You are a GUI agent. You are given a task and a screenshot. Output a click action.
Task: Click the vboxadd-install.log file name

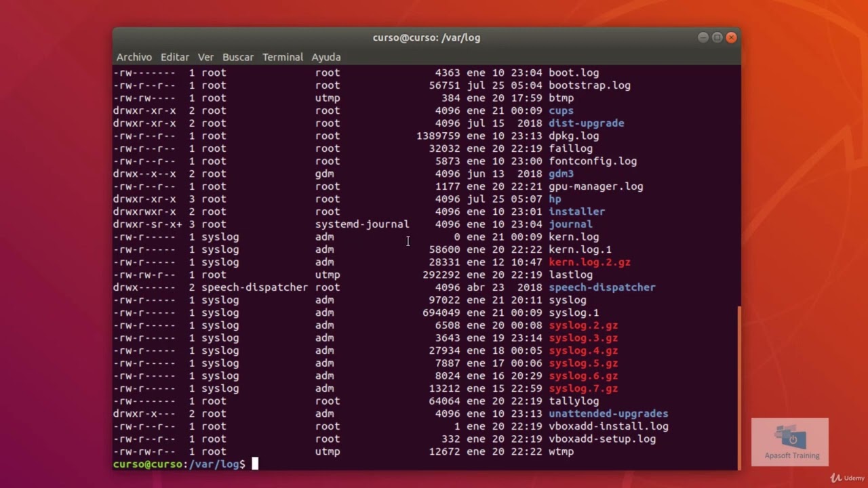point(608,426)
